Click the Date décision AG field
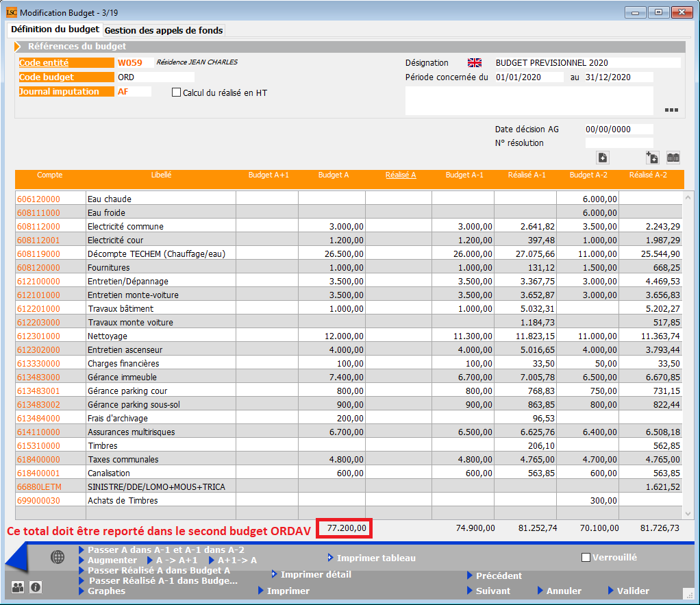The width and height of the screenshot is (700, 605). (618, 129)
